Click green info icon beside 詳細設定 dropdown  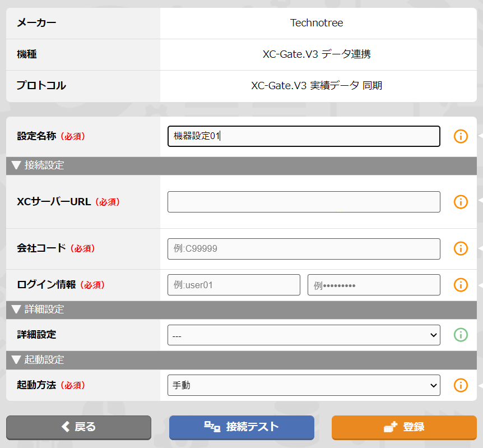pos(461,335)
